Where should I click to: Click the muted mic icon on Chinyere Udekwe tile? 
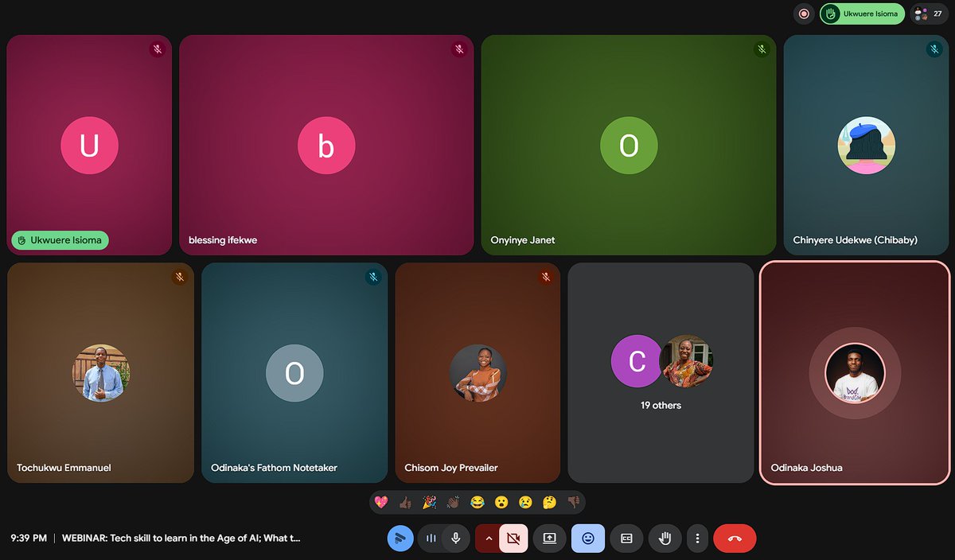point(934,49)
